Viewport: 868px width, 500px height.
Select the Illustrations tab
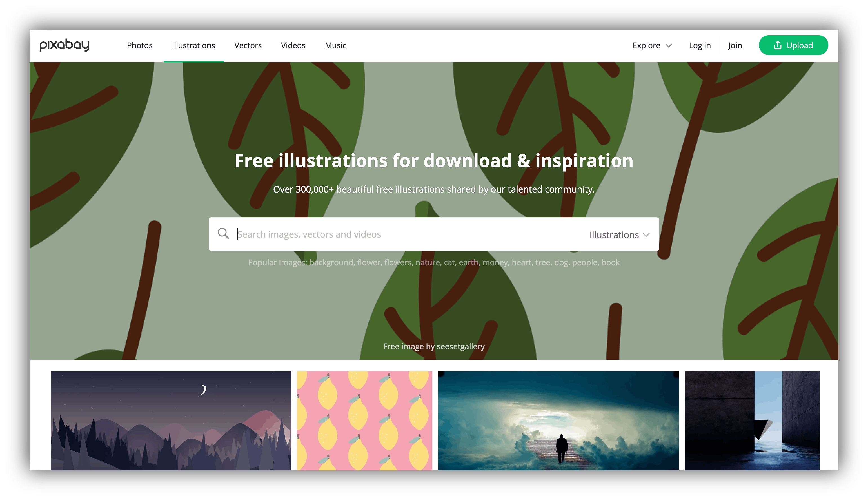point(193,45)
